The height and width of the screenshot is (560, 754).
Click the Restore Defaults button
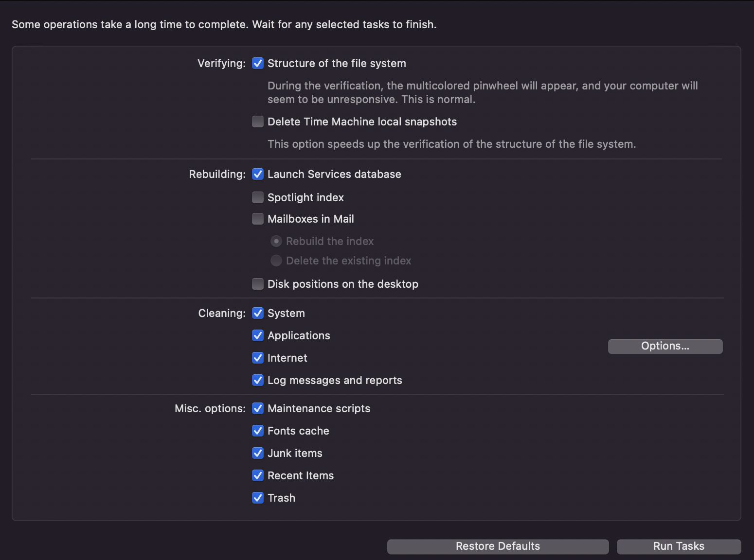[498, 546]
